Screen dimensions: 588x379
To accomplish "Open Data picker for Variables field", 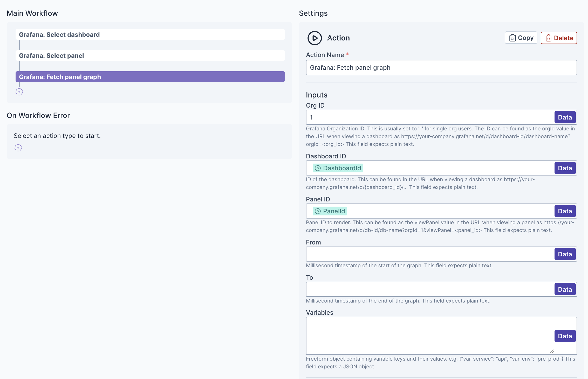I will click(565, 336).
